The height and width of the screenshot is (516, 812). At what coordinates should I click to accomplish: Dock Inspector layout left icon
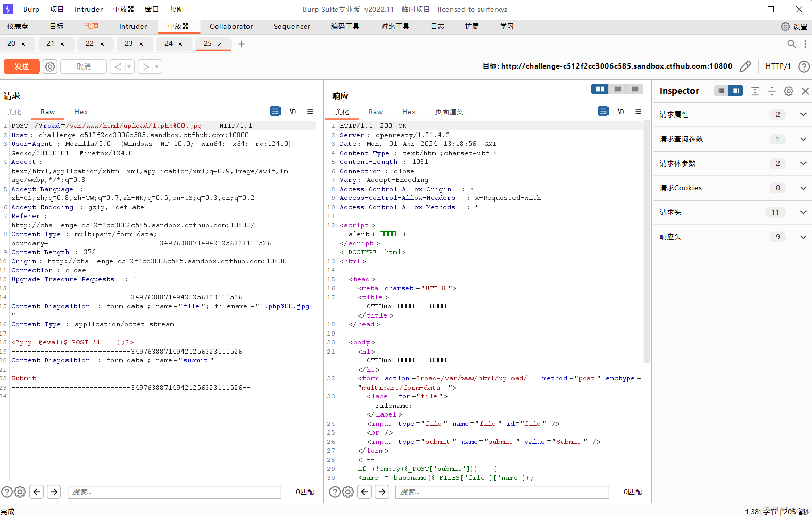click(721, 91)
